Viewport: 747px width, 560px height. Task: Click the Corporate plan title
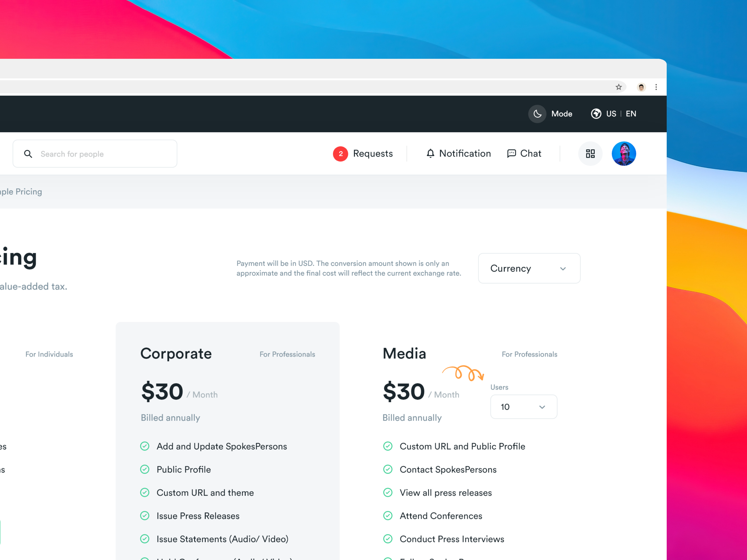coord(176,354)
